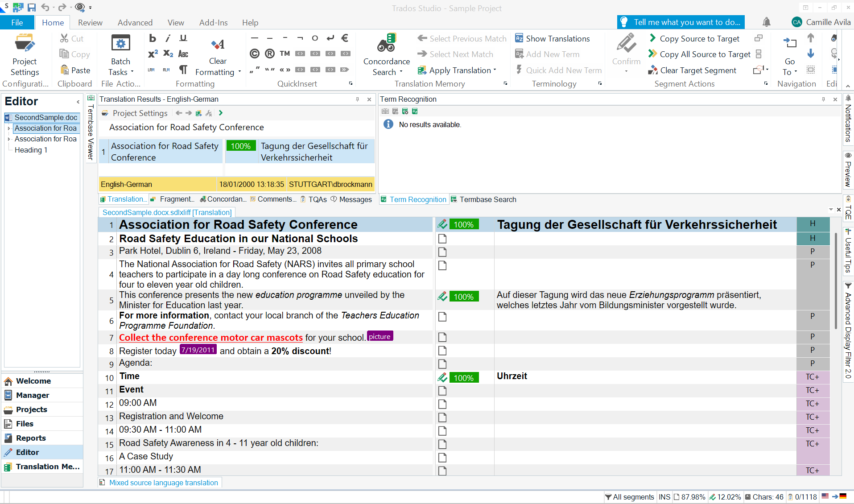Image resolution: width=854 pixels, height=504 pixels.
Task: Collapse the Editor navigation pane
Action: pos(78,102)
